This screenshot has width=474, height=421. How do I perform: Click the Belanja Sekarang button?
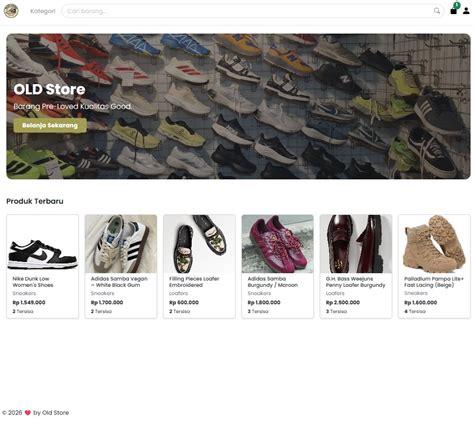(50, 125)
